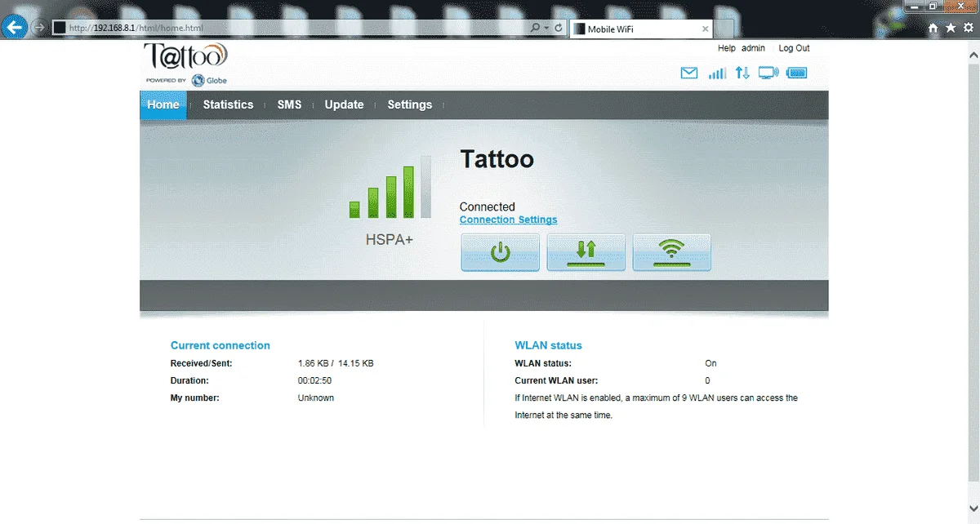Viewport: 980px width, 524px height.
Task: Click the Log Out link
Action: tap(794, 48)
